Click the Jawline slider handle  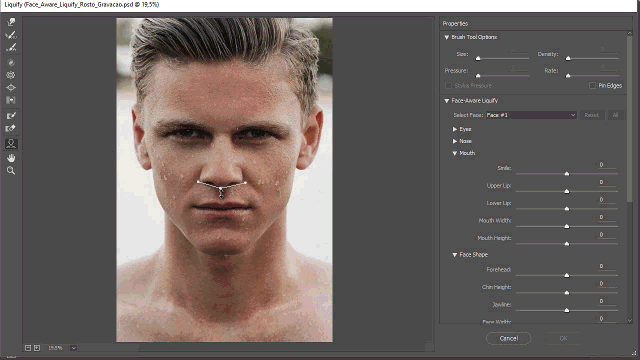click(x=567, y=311)
